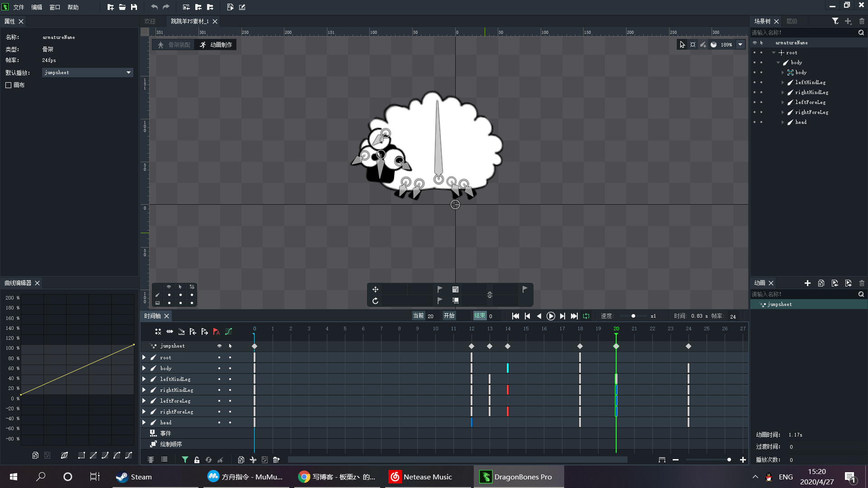Select the pointer tool in canvas toolbar
Viewport: 868px width, 488px height.
point(682,45)
